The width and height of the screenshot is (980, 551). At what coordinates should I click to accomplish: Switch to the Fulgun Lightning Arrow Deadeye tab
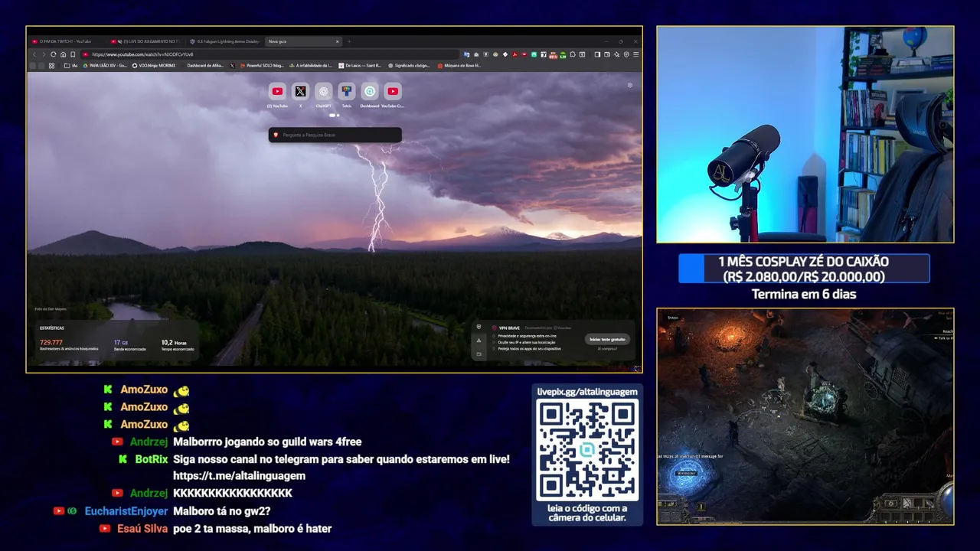point(224,41)
